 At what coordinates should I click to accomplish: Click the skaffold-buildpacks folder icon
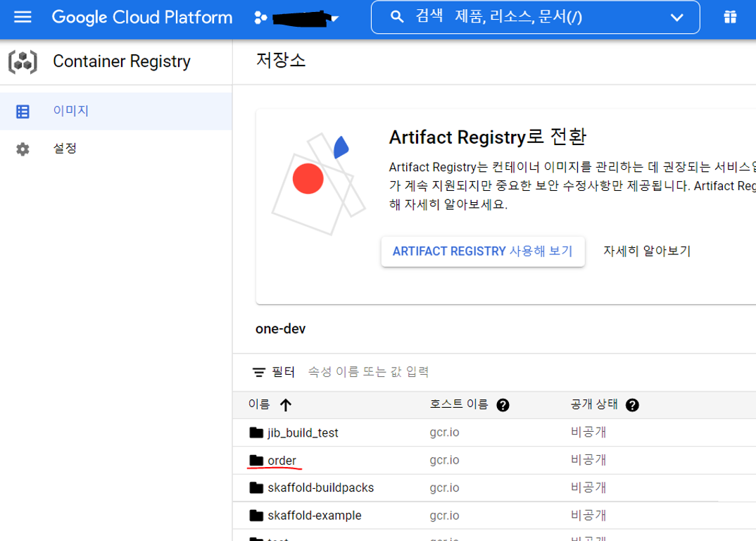[x=256, y=487]
